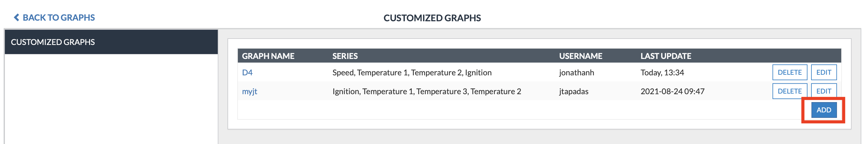This screenshot has height=144, width=868.
Task: Select CUSTOMIZED GRAPHS in the sidebar
Action: point(53,42)
